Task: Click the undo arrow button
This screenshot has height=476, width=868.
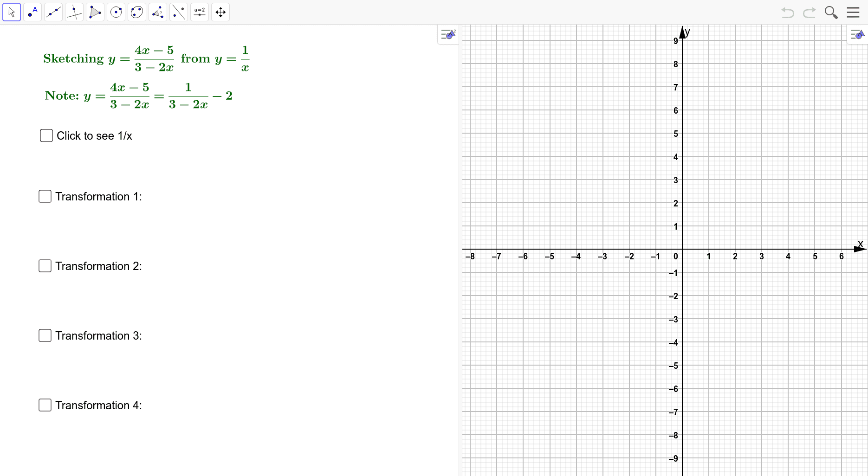Action: click(787, 12)
